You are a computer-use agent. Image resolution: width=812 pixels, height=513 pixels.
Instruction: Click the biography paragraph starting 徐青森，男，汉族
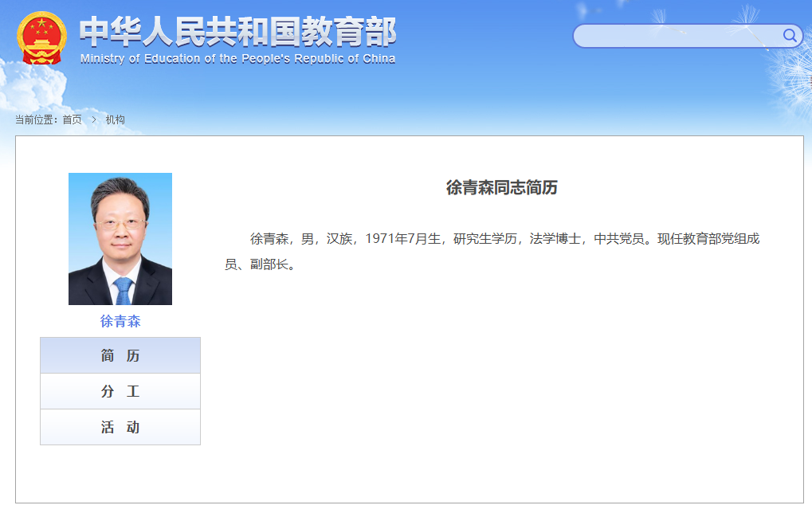click(x=492, y=252)
